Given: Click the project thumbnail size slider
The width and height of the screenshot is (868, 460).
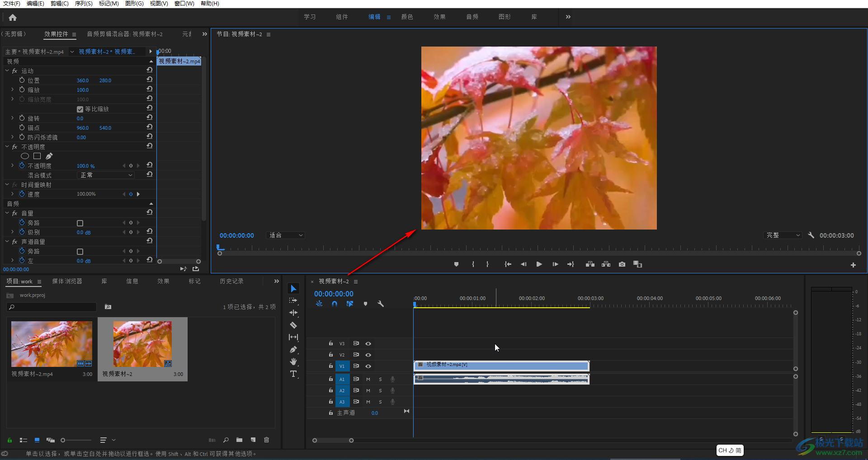Looking at the screenshot, I should pos(76,440).
